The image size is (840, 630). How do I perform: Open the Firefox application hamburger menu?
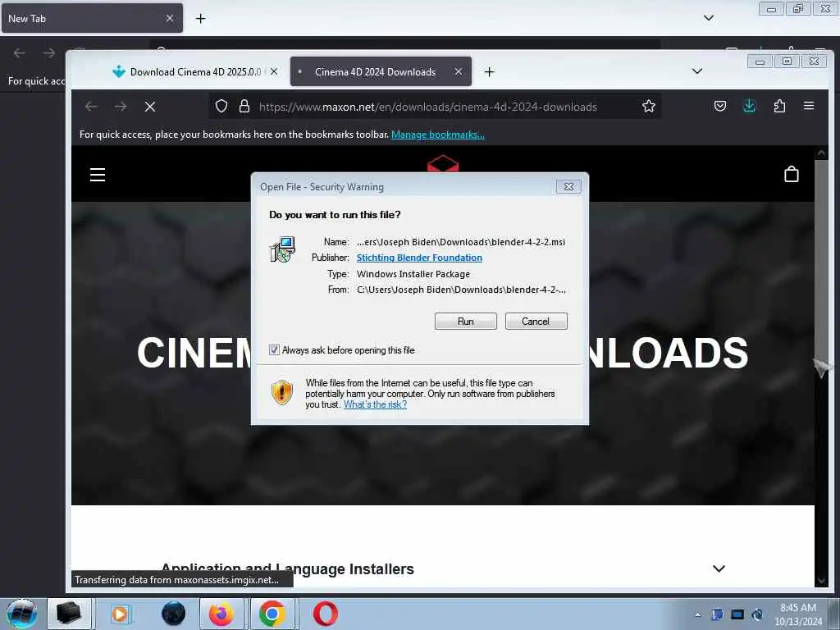[809, 106]
